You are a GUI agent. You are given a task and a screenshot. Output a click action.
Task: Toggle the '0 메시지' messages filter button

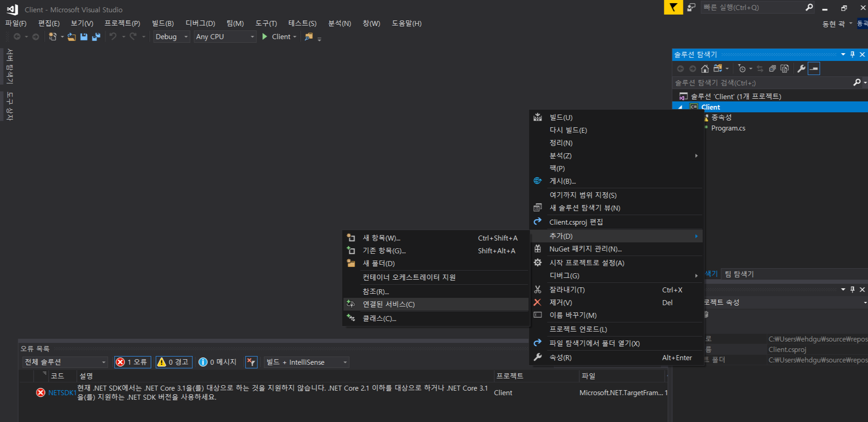pyautogui.click(x=218, y=362)
